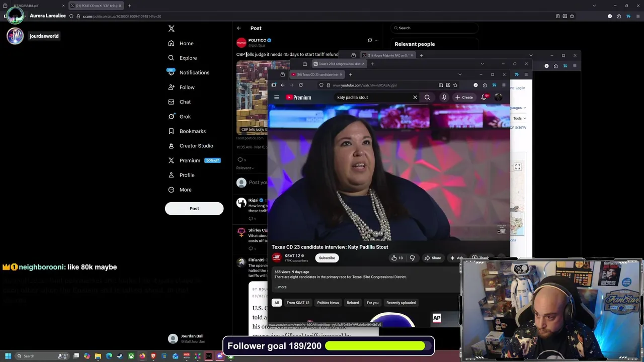Open the X logo home link
This screenshot has height=362, width=644.
pyautogui.click(x=172, y=29)
